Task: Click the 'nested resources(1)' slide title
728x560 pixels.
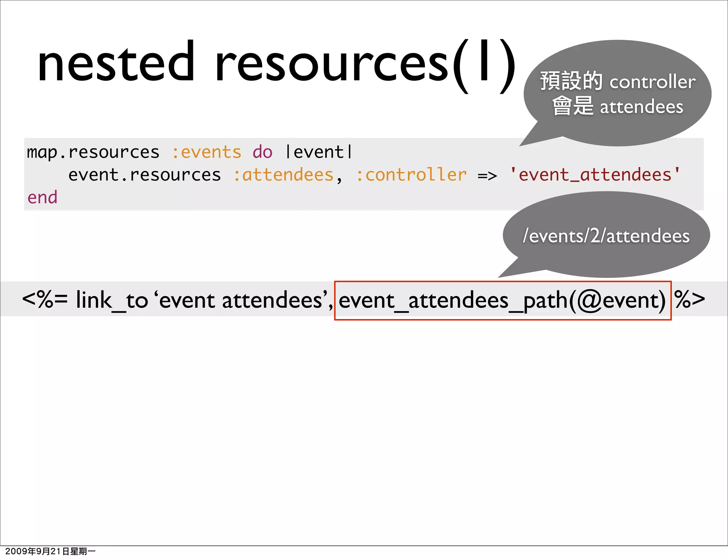Action: click(277, 64)
